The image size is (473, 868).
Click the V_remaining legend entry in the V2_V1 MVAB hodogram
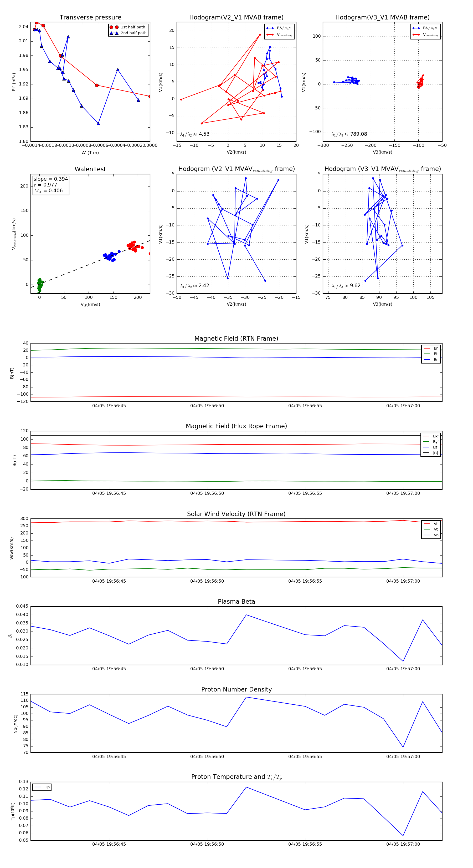[x=279, y=35]
